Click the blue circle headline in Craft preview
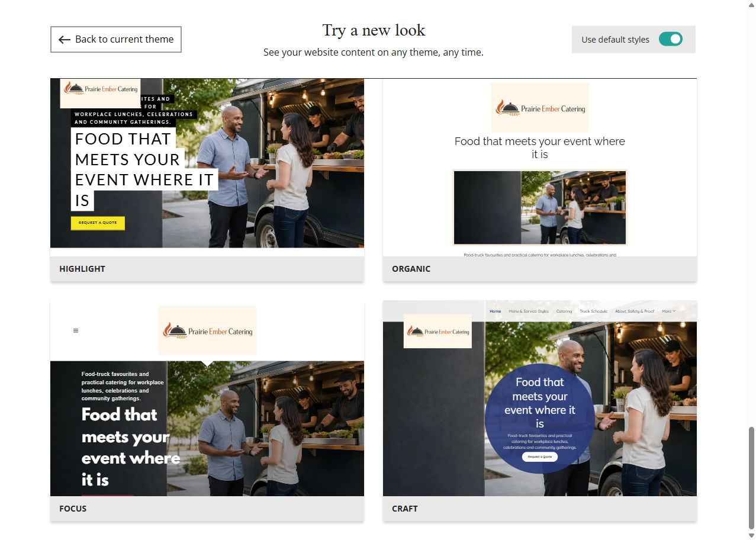This screenshot has height=540, width=756. 540,403
